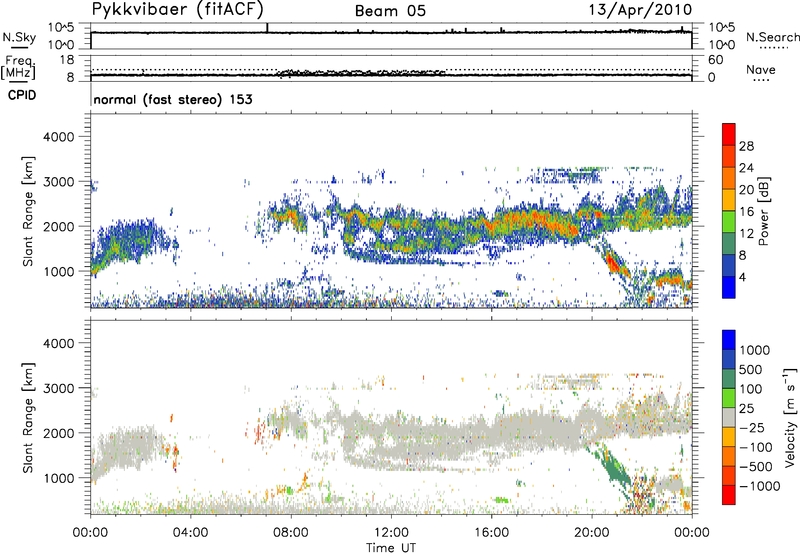Click the '500' value on Velocity scale

(x=753, y=370)
